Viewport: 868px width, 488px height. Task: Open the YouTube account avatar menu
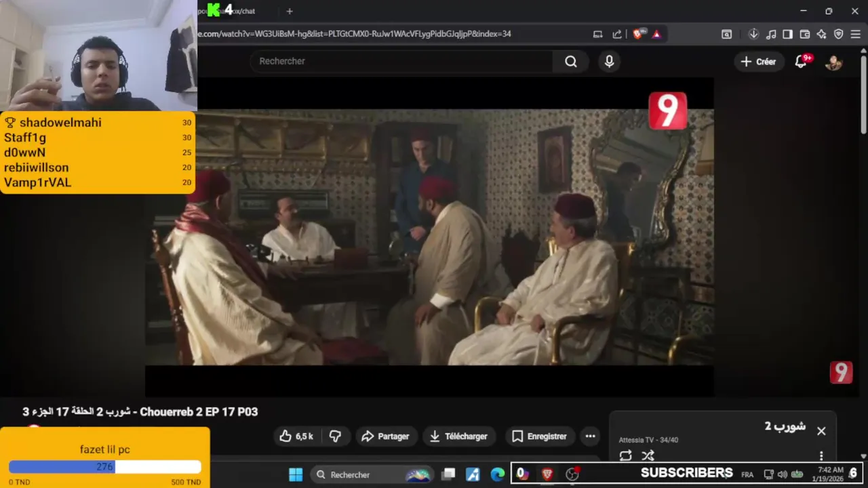(833, 62)
